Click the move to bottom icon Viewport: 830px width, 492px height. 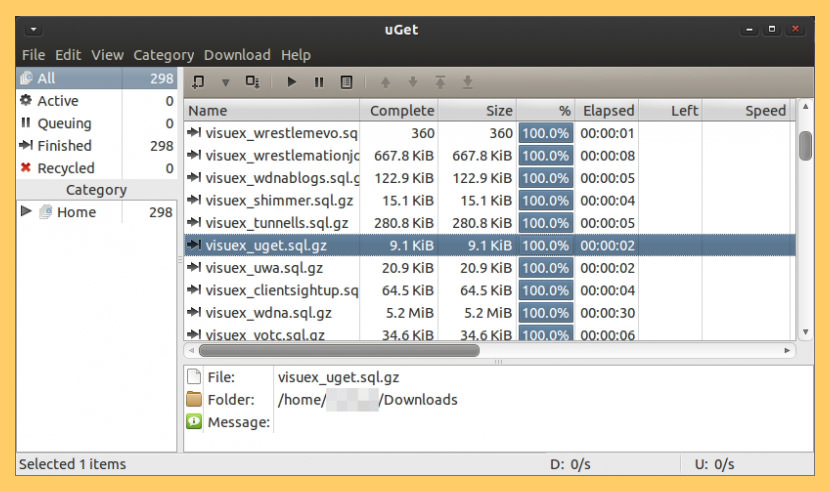click(467, 82)
